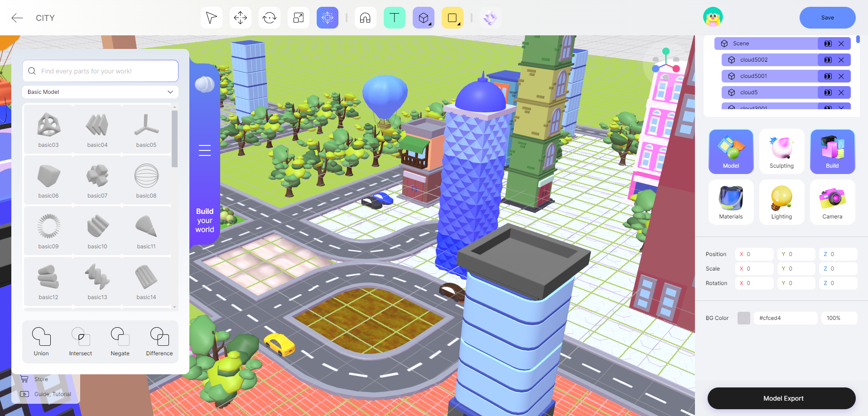
Task: Hide the Scene layer using its eye icon
Action: point(828,44)
